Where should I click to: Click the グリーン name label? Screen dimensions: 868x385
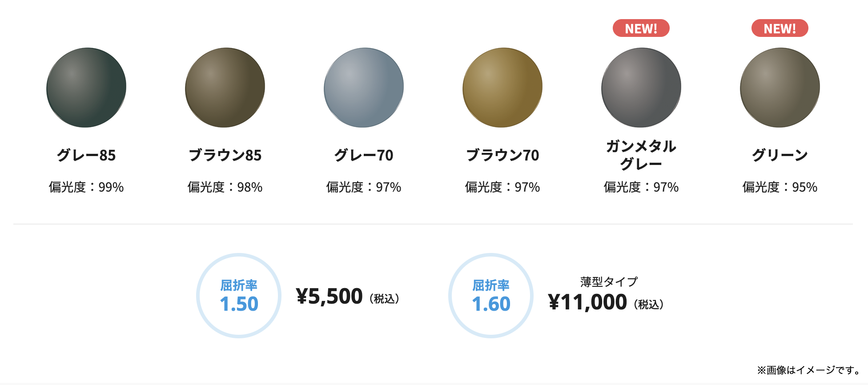(x=780, y=155)
